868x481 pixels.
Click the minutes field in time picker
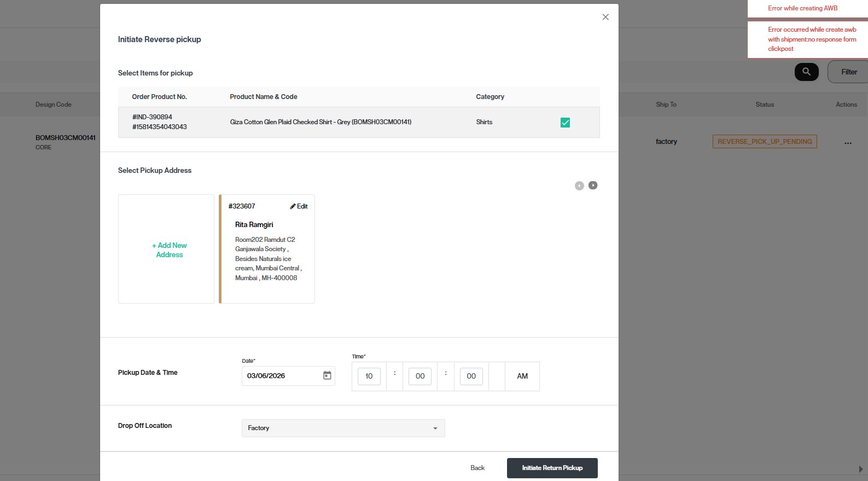420,376
